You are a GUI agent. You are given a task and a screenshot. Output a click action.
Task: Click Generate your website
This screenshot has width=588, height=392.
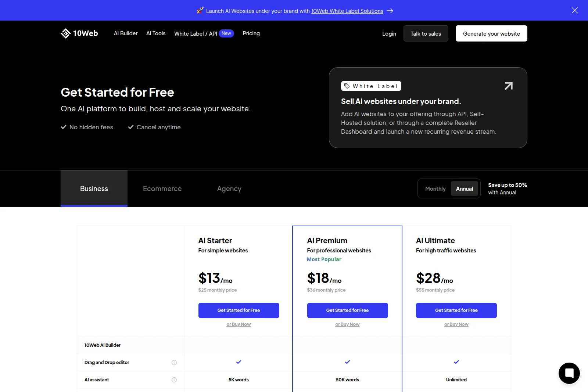pos(491,33)
